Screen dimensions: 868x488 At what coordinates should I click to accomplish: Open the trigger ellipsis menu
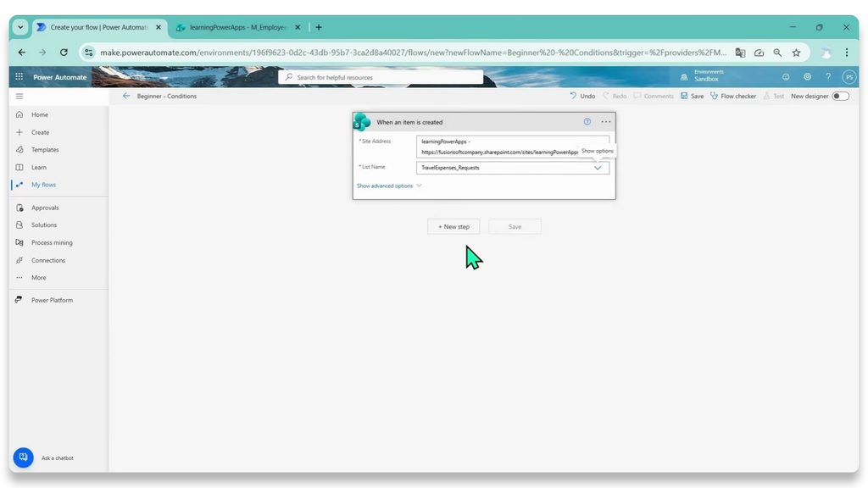(606, 122)
